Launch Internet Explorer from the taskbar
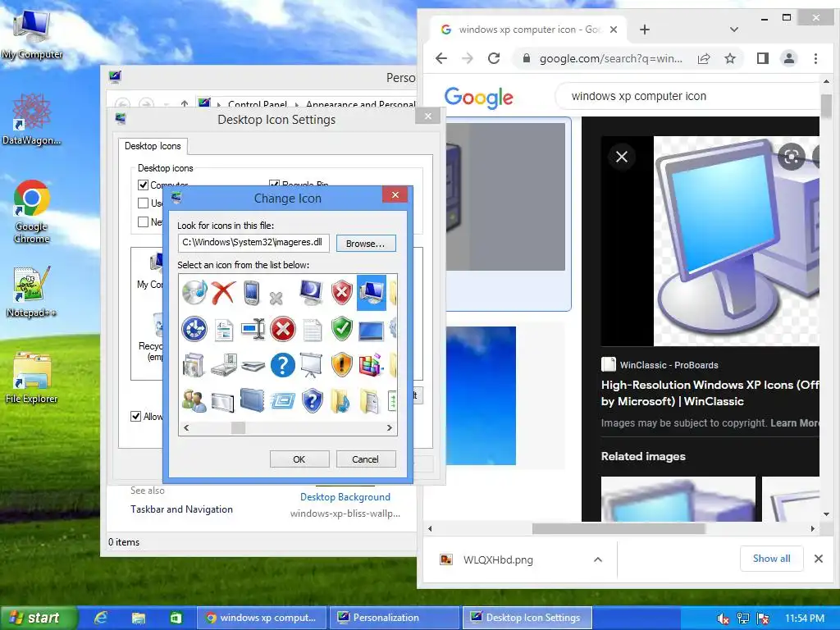This screenshot has height=630, width=840. click(x=101, y=618)
